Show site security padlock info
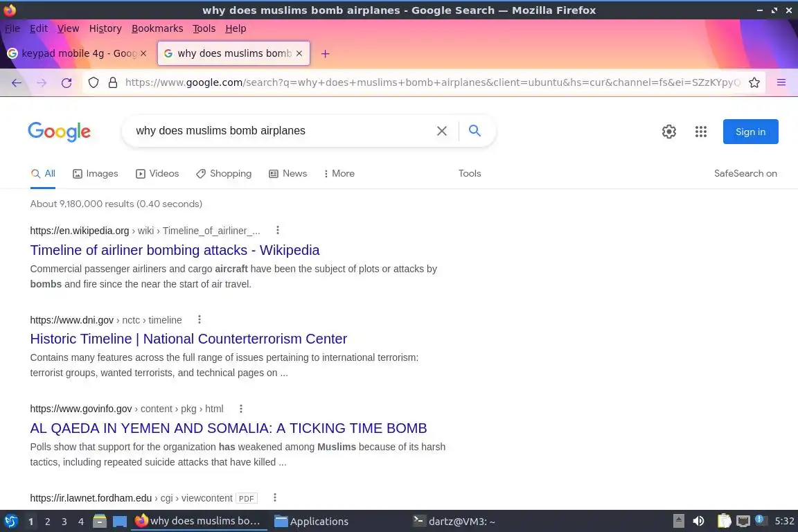 click(x=113, y=82)
